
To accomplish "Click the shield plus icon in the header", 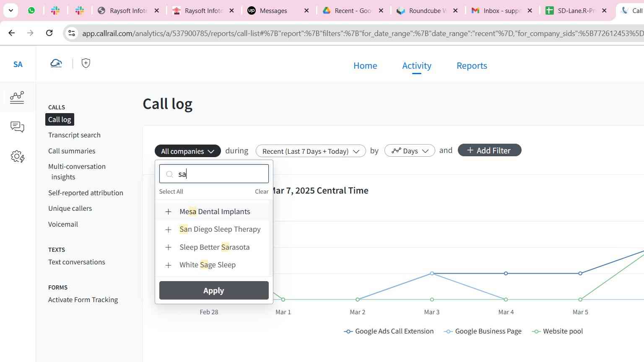I will pyautogui.click(x=86, y=63).
